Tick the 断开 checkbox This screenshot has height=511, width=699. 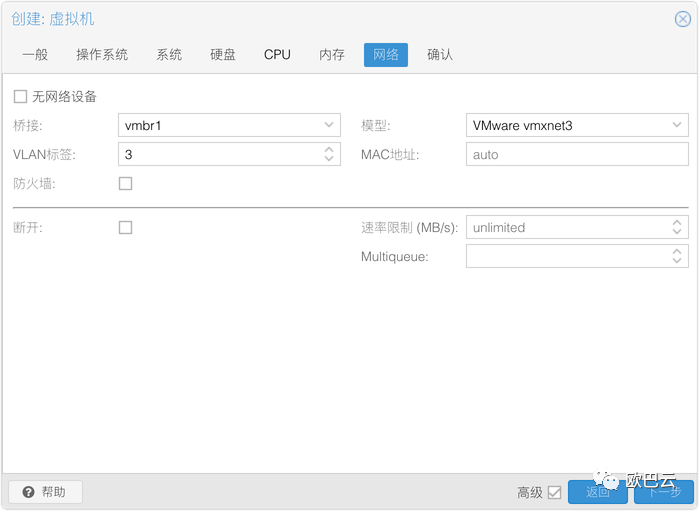(x=126, y=227)
